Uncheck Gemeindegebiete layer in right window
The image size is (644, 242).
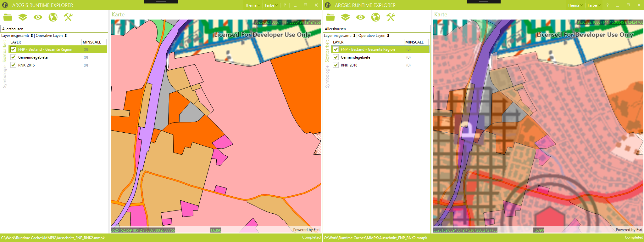tap(336, 57)
